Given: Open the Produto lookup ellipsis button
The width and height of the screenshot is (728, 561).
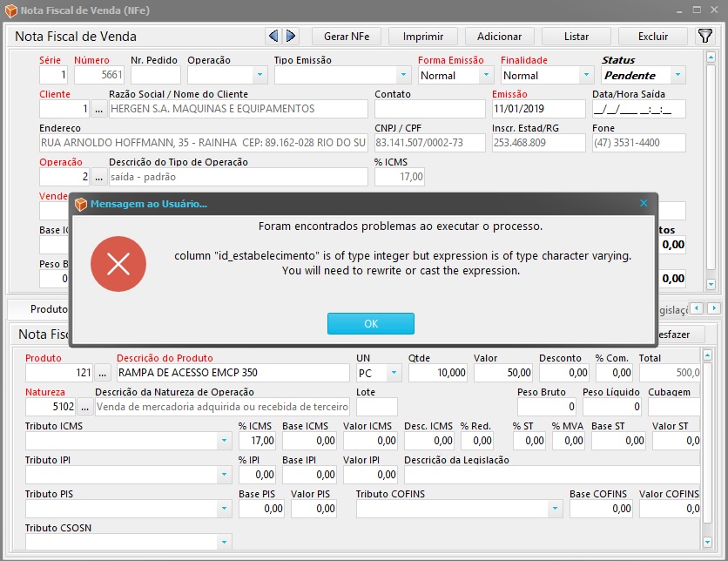Looking at the screenshot, I should pos(102,373).
